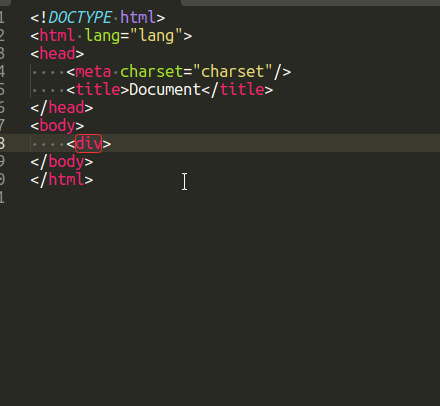Click the opening head tag
Viewport: 440px width, 406px height.
tap(57, 54)
